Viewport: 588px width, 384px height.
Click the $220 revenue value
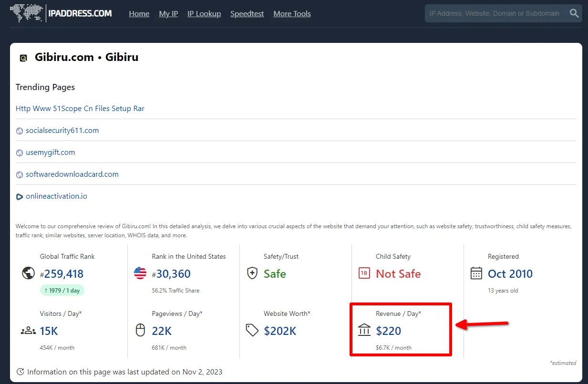click(389, 331)
